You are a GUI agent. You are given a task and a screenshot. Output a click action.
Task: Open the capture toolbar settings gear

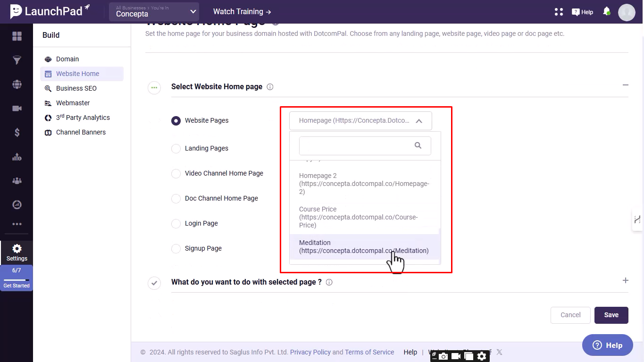[482, 356]
